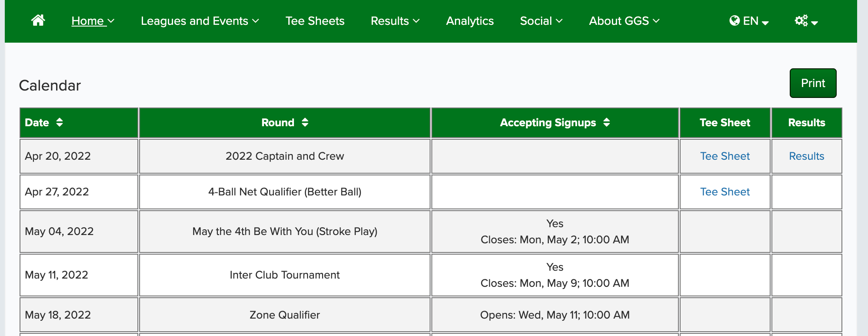Open the globe language selector
The image size is (868, 336).
(749, 21)
